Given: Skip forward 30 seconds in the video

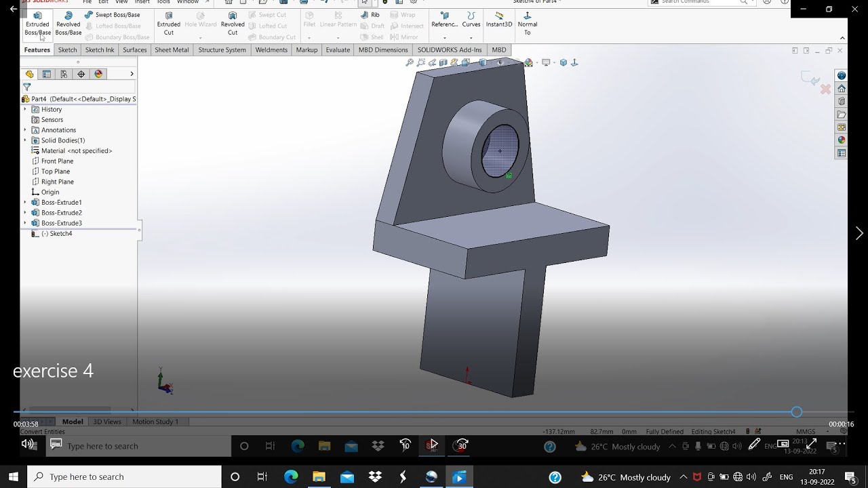Looking at the screenshot, I should pyautogui.click(x=461, y=445).
